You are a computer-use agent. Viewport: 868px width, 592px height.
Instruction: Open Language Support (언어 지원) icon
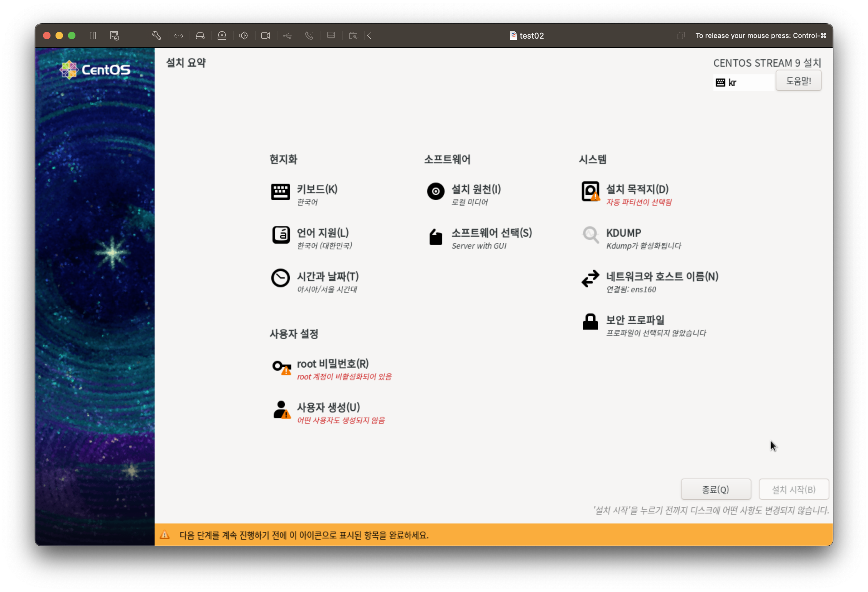281,235
